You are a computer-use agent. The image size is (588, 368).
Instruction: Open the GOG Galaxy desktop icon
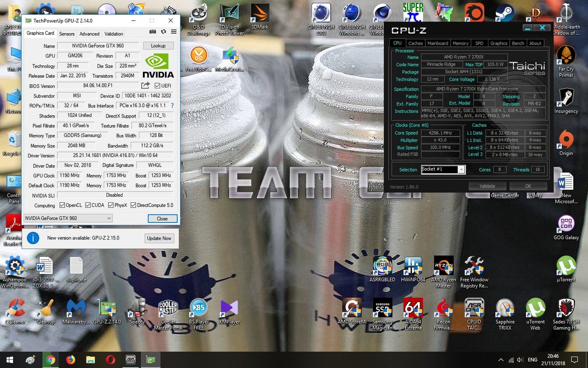coord(566,227)
